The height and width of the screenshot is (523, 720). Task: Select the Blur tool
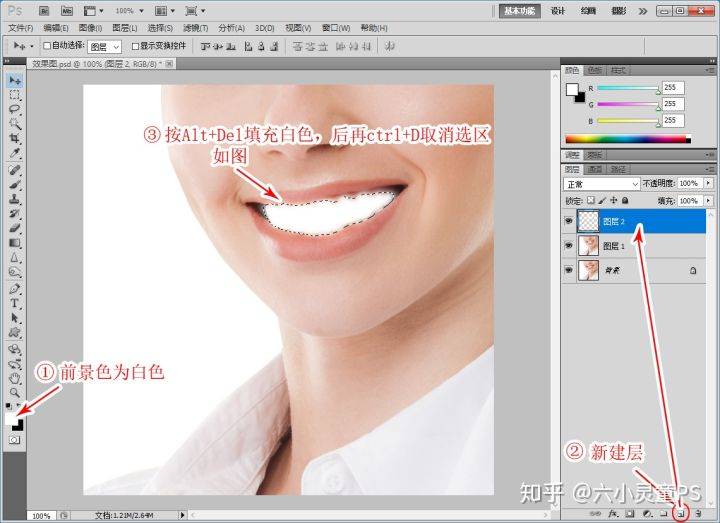(15, 257)
